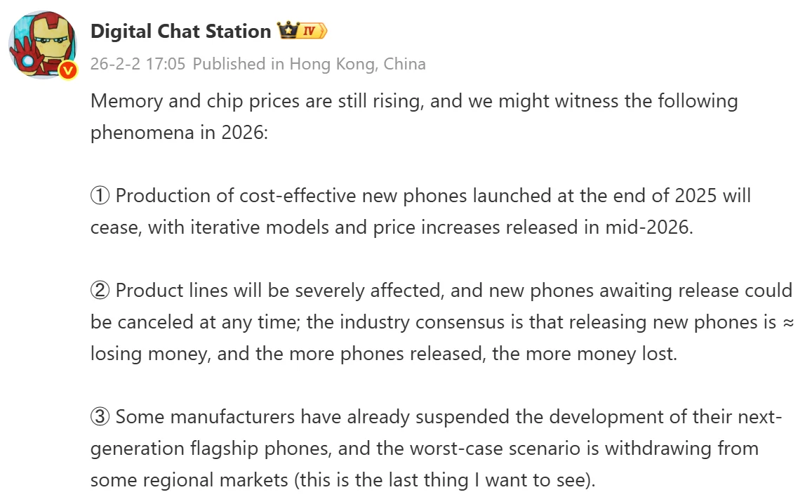Click the "Published in Hong Kong, China" label
Image resolution: width=812 pixels, height=504 pixels.
tap(309, 64)
